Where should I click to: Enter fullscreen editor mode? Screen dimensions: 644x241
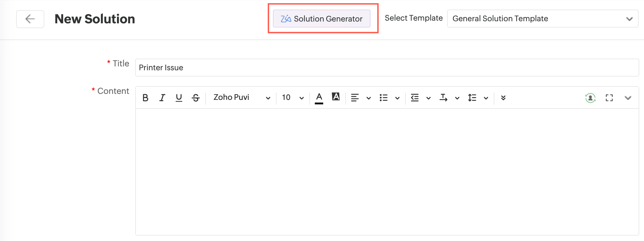[609, 98]
